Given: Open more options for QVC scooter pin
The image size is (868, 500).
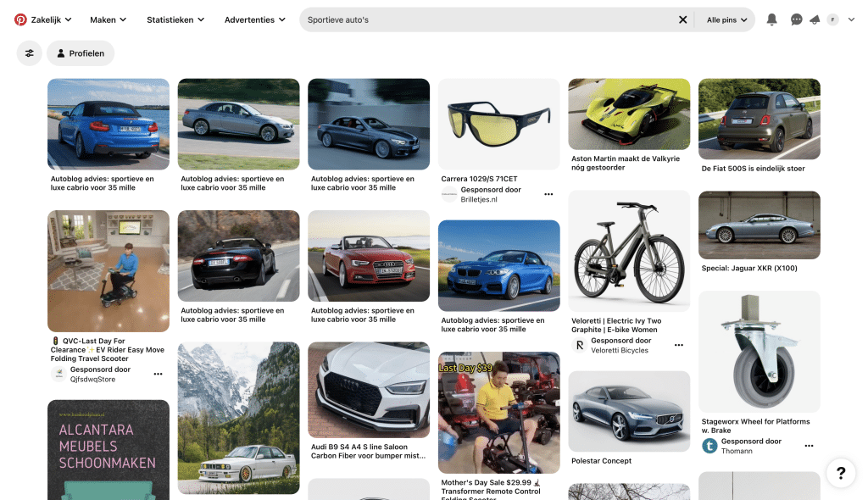Looking at the screenshot, I should (x=158, y=374).
